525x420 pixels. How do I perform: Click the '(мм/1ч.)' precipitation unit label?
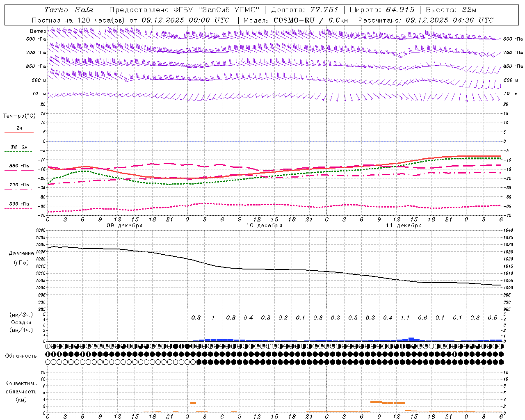[21, 330]
